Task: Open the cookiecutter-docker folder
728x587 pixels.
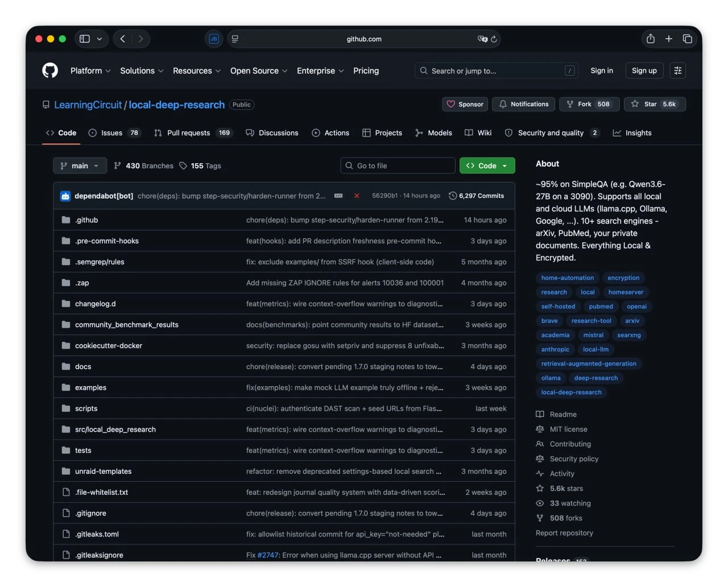Action: point(109,346)
